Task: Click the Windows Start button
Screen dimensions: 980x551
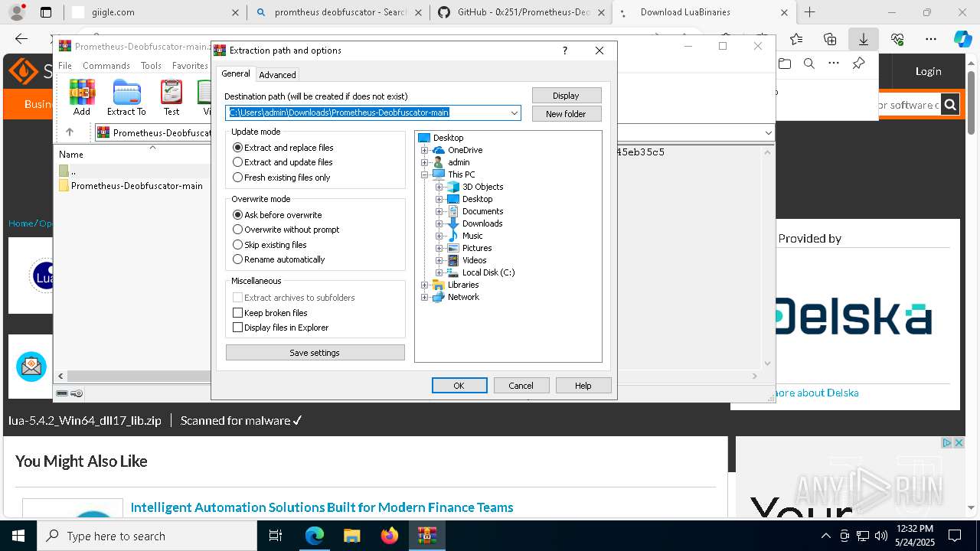Action: click(x=18, y=536)
